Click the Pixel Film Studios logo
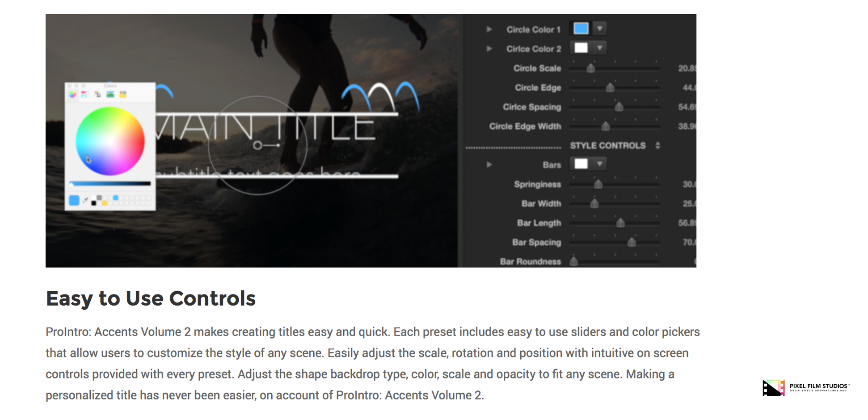 805,387
